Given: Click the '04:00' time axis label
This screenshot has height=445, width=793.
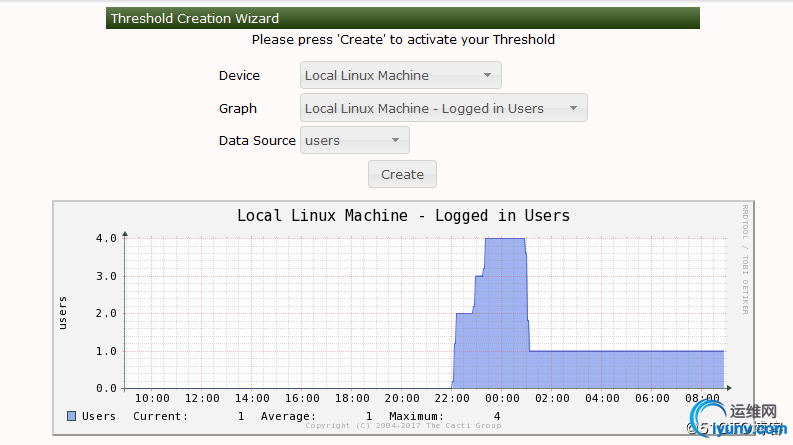Looking at the screenshot, I should pyautogui.click(x=602, y=398).
